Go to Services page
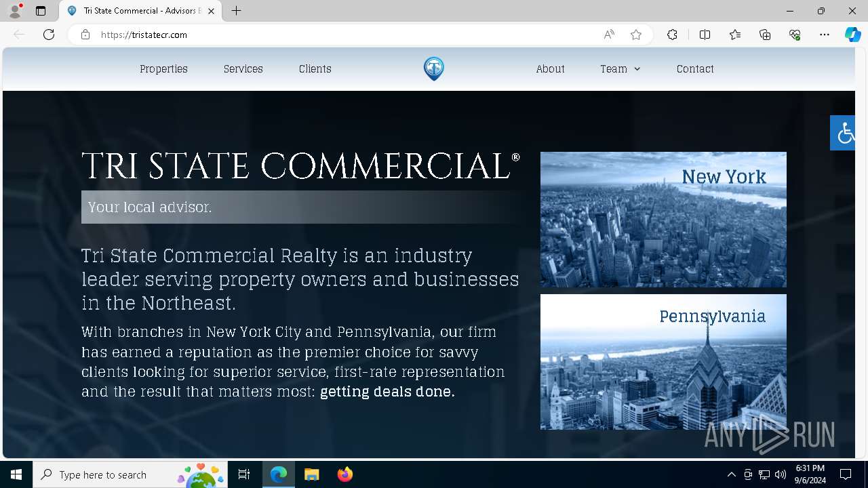 243,68
